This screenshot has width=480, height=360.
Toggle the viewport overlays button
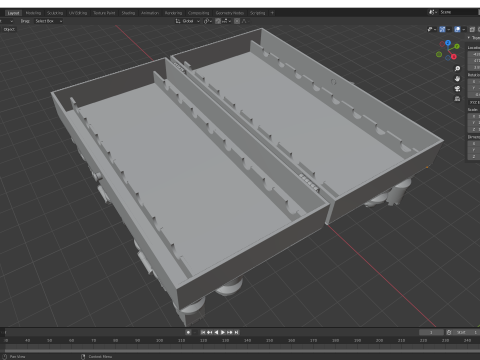(457, 29)
